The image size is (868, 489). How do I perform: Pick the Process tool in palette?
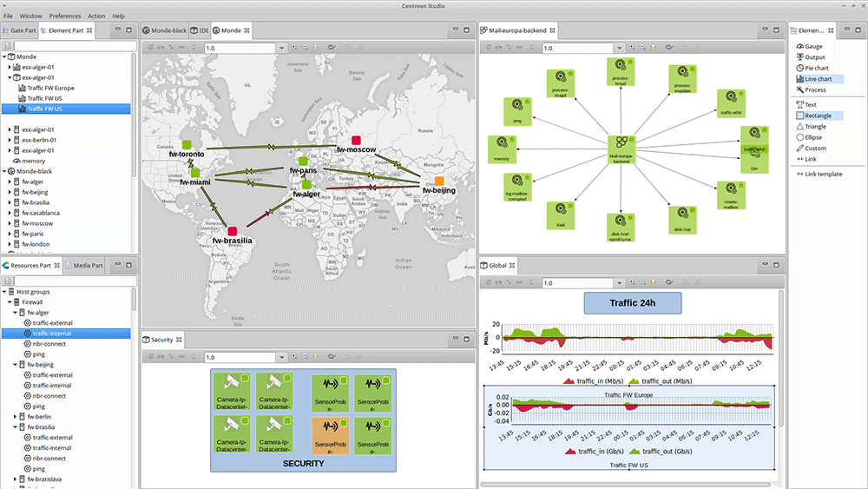811,89
